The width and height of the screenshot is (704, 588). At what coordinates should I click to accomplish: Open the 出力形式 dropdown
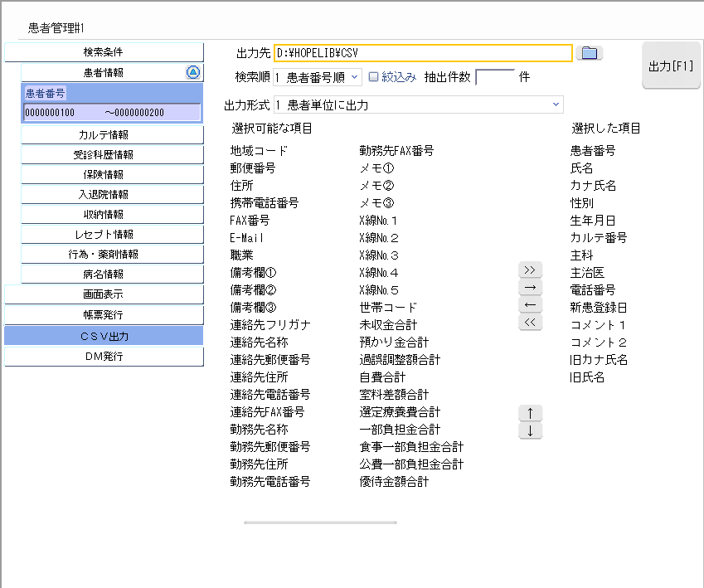(x=419, y=104)
